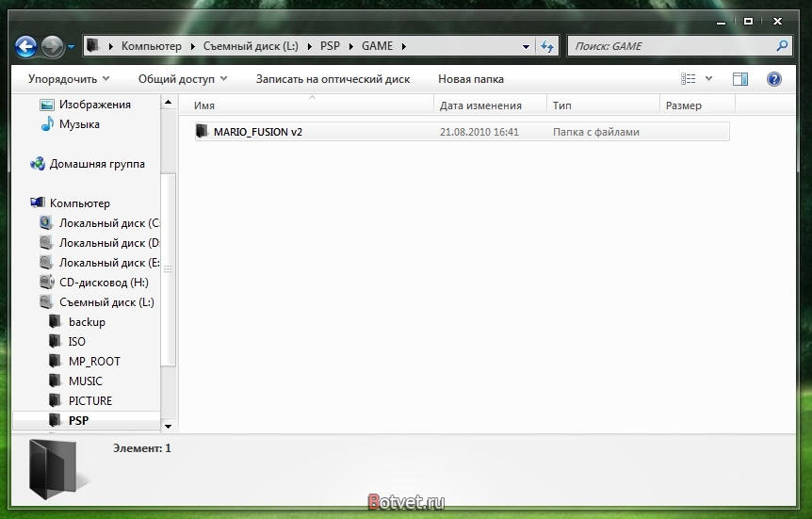Select Съемный диск (L:) in the tree

point(106,302)
